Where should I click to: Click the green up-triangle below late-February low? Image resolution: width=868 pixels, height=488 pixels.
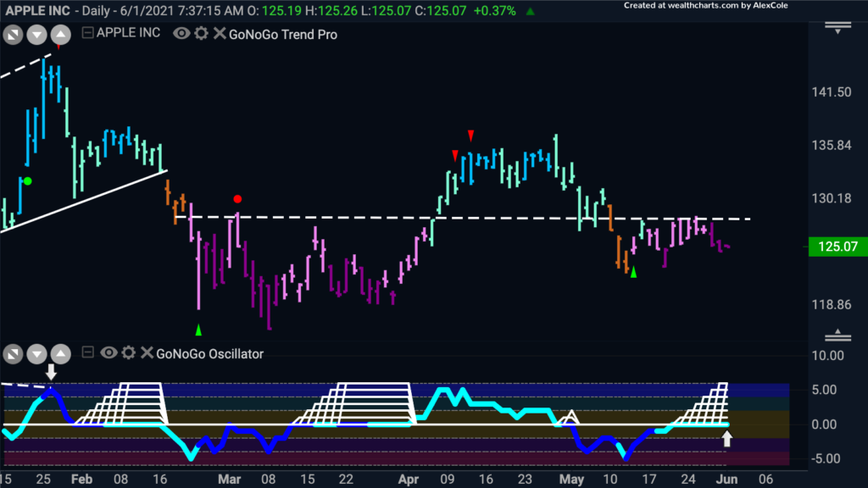point(198,330)
